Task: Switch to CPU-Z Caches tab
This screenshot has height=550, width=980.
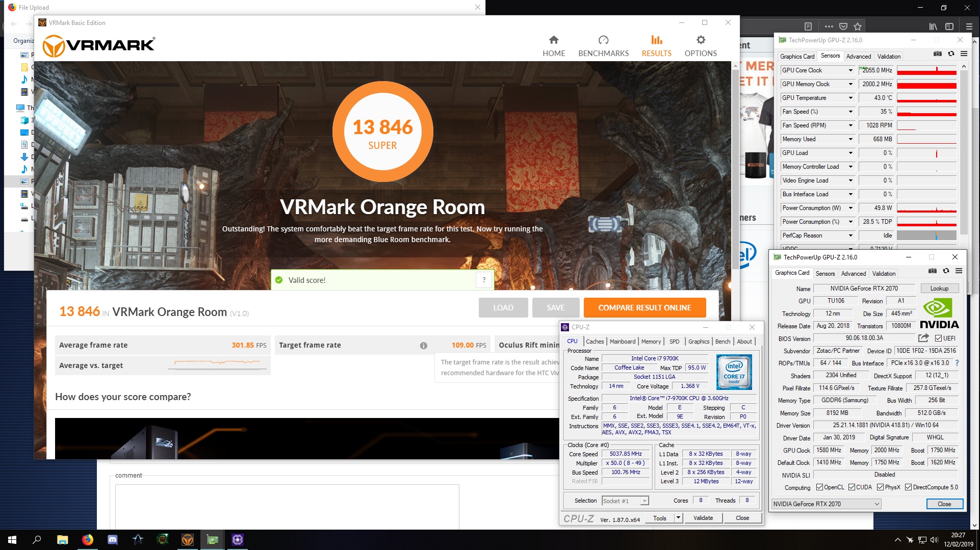Action: click(595, 342)
